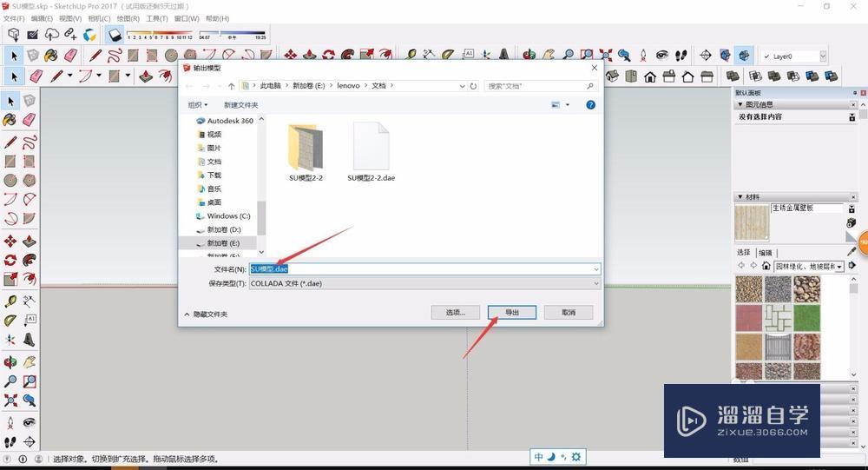This screenshot has height=470, width=868.
Task: Pick the green grass material swatch
Action: point(807,318)
